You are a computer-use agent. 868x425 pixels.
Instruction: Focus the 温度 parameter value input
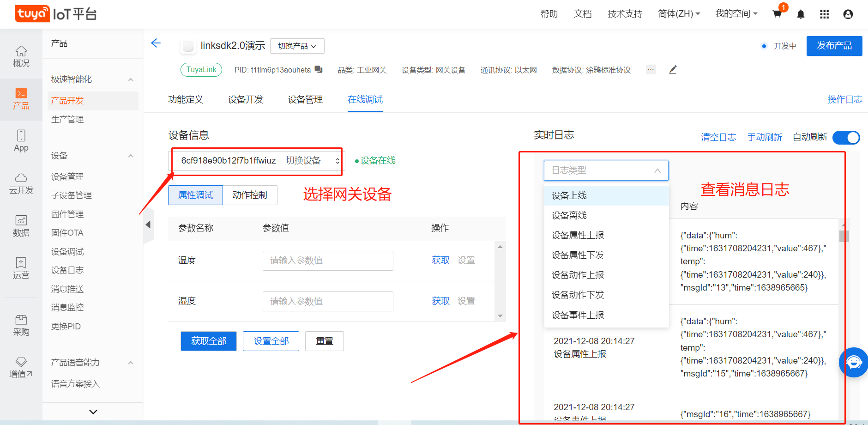[x=328, y=261]
